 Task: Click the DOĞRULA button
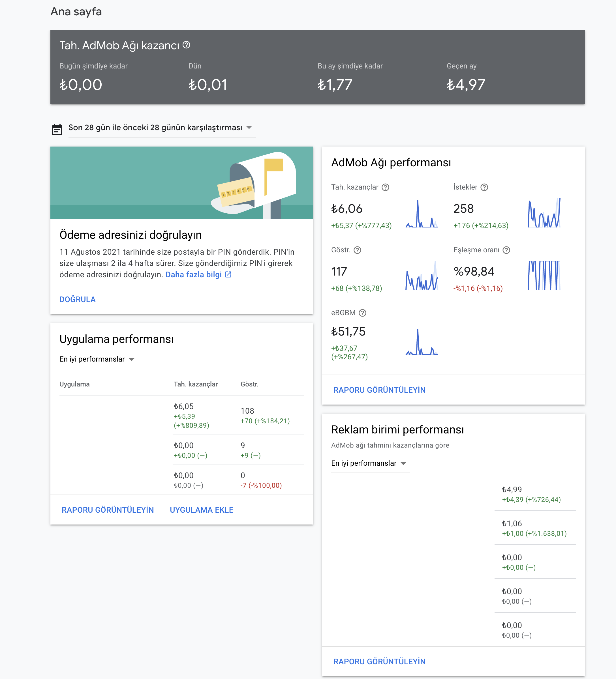(x=78, y=299)
